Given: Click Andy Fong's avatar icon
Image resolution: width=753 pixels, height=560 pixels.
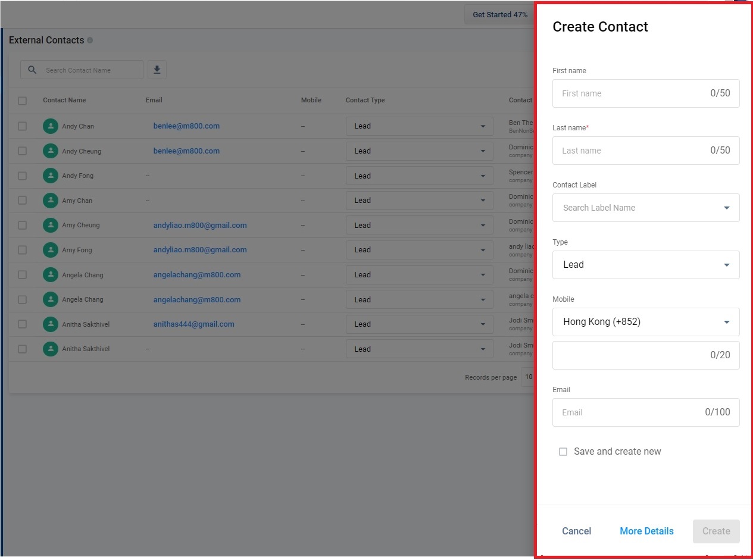Looking at the screenshot, I should tap(51, 176).
